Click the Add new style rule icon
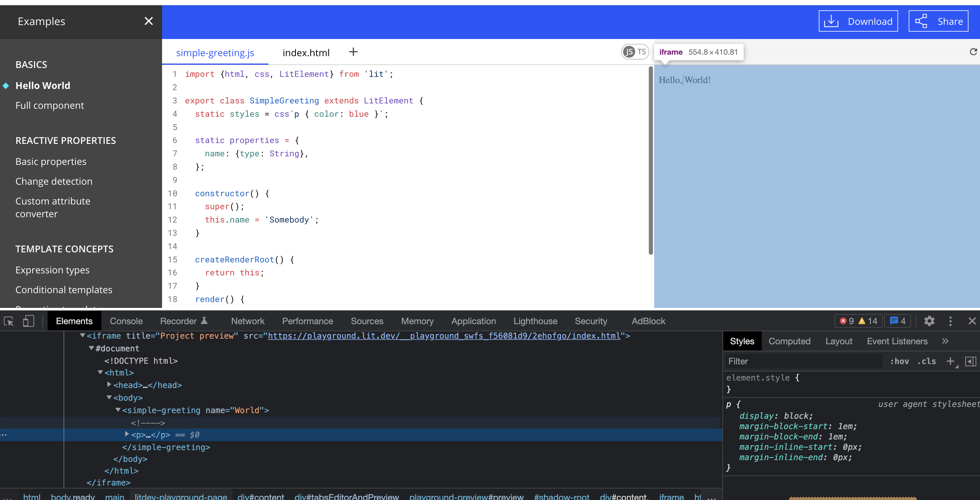980x500 pixels. tap(951, 362)
